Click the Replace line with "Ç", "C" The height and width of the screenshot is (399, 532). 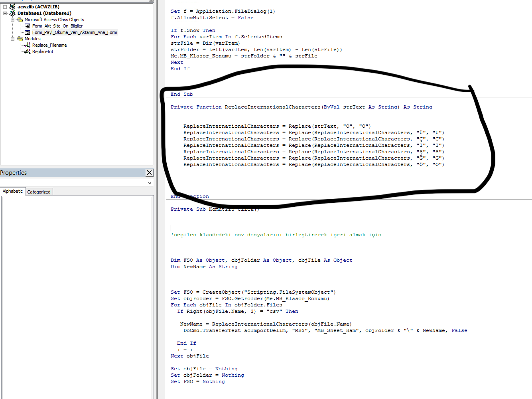pyautogui.click(x=314, y=139)
